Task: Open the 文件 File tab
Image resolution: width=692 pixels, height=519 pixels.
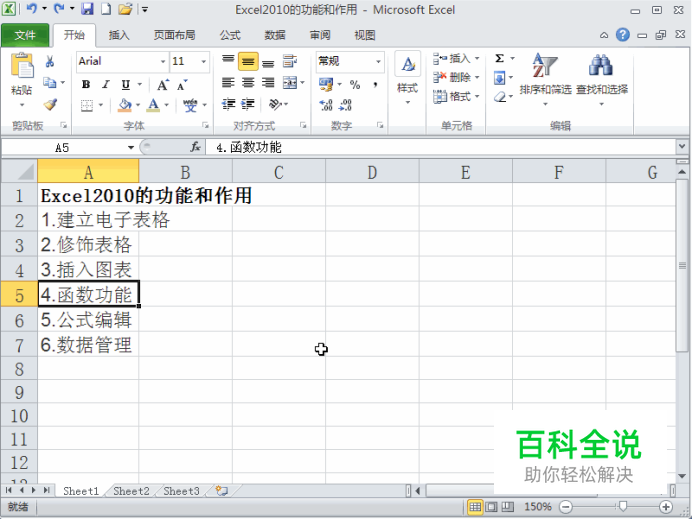Action: (25, 35)
